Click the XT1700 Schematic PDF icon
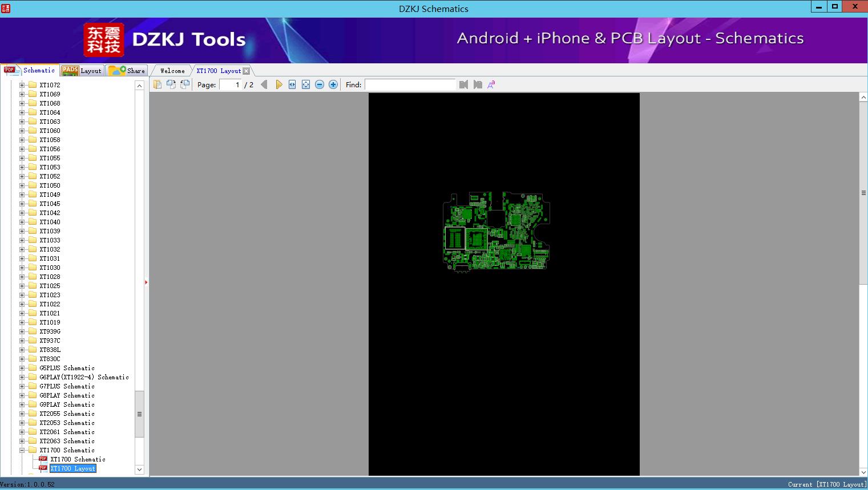Screen dimensions: 868x490 43,459
